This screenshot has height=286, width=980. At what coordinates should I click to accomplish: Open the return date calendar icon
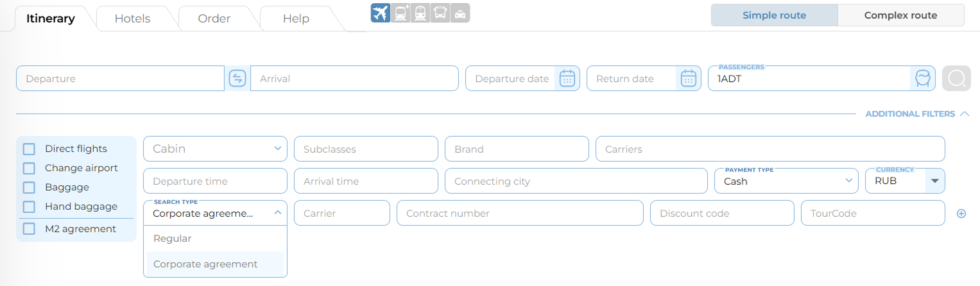pos(688,78)
